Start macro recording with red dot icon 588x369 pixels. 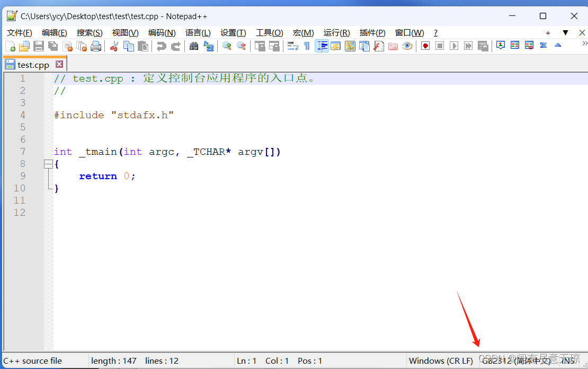(x=425, y=46)
